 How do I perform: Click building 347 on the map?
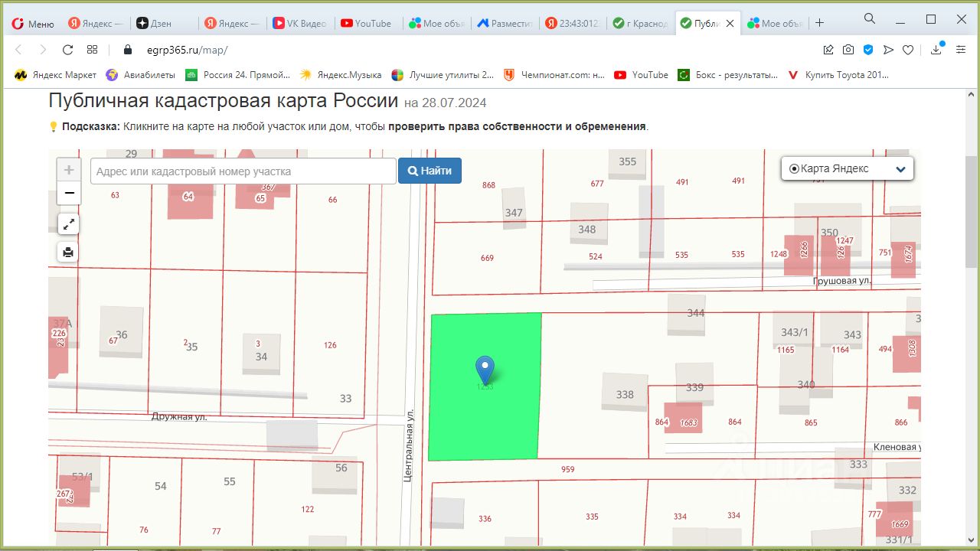[514, 207]
